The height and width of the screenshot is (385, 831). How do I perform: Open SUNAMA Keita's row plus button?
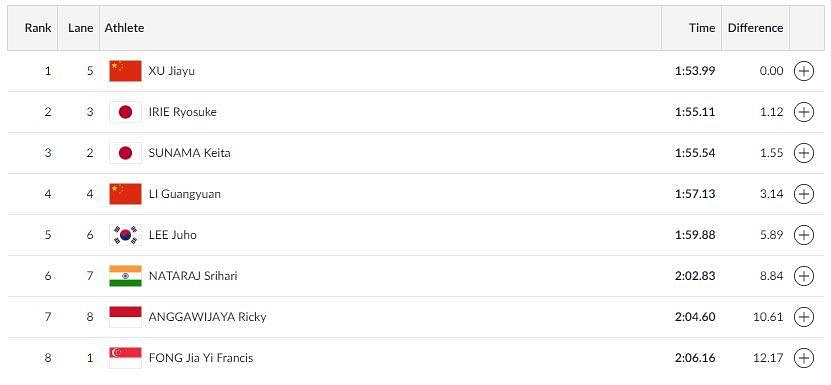pos(803,153)
